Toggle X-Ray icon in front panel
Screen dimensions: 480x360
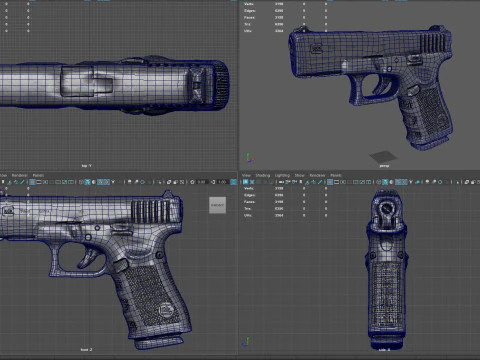pos(168,182)
